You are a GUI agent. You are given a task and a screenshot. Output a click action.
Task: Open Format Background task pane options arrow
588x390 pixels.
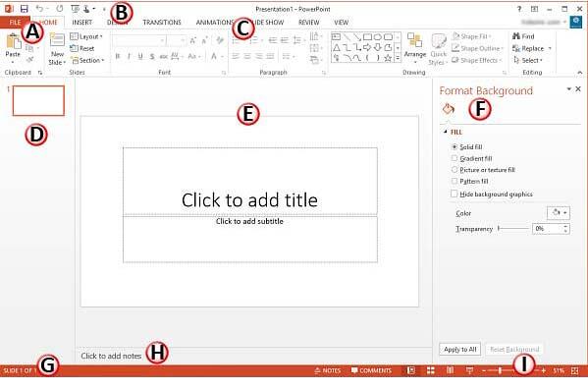pos(569,89)
